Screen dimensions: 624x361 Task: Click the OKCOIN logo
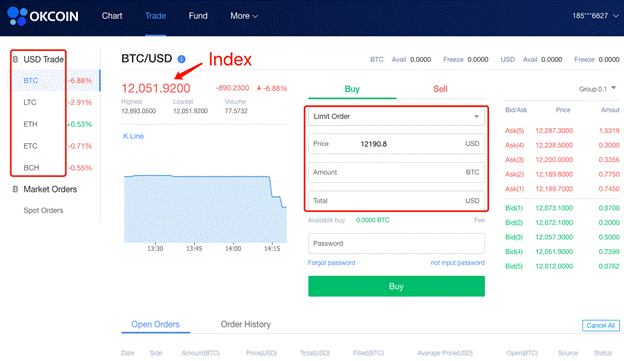click(x=43, y=16)
